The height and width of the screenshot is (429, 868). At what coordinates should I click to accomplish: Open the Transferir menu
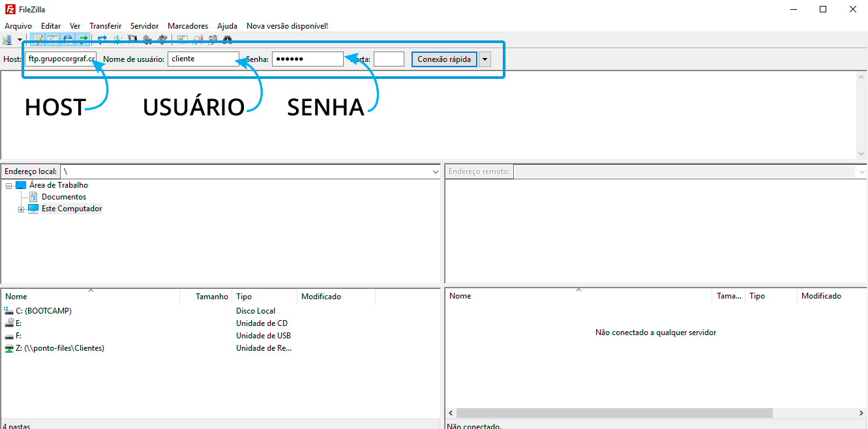pos(106,26)
